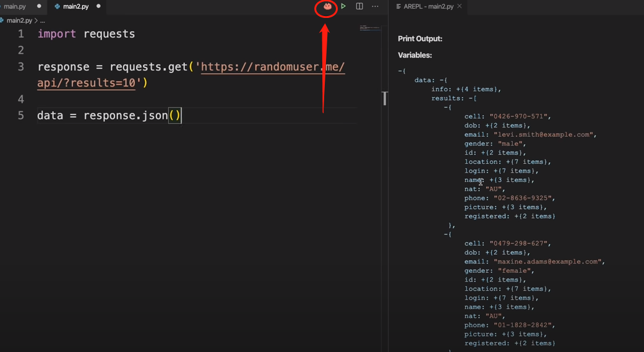Close the AREPL - main2.py tab
The image size is (644, 352).
coord(460,6)
